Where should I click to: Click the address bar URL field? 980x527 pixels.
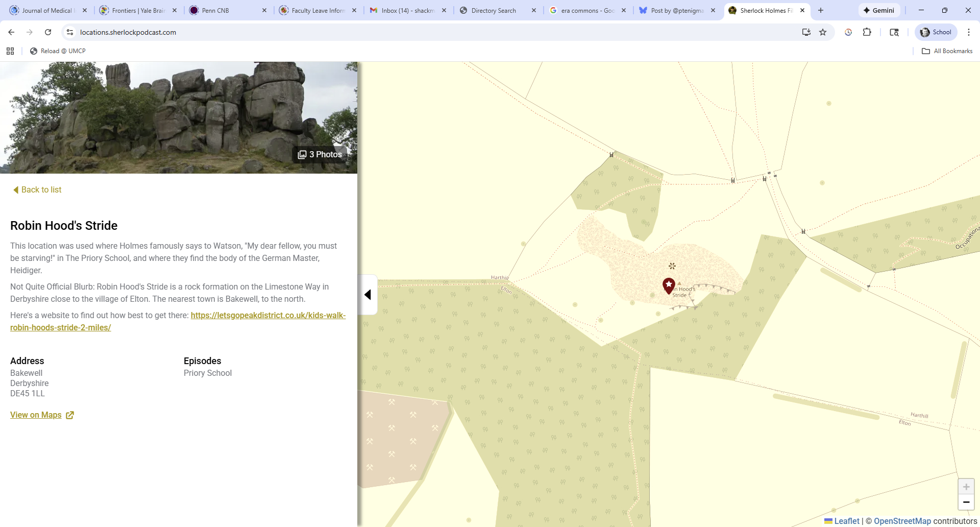408,32
